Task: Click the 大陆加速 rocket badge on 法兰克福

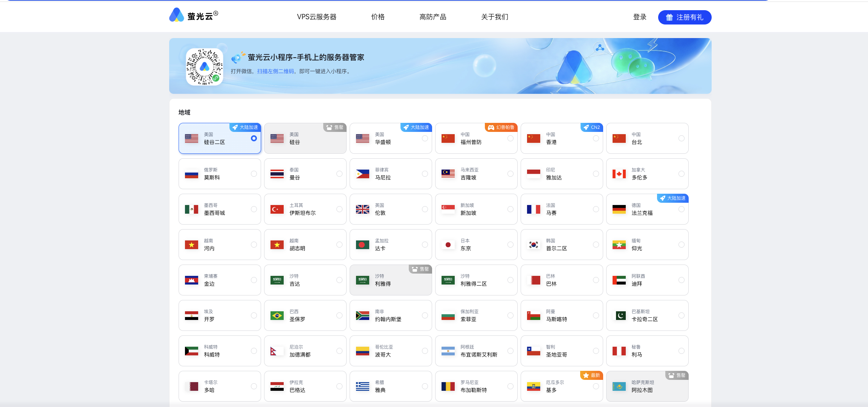Action: click(x=672, y=198)
